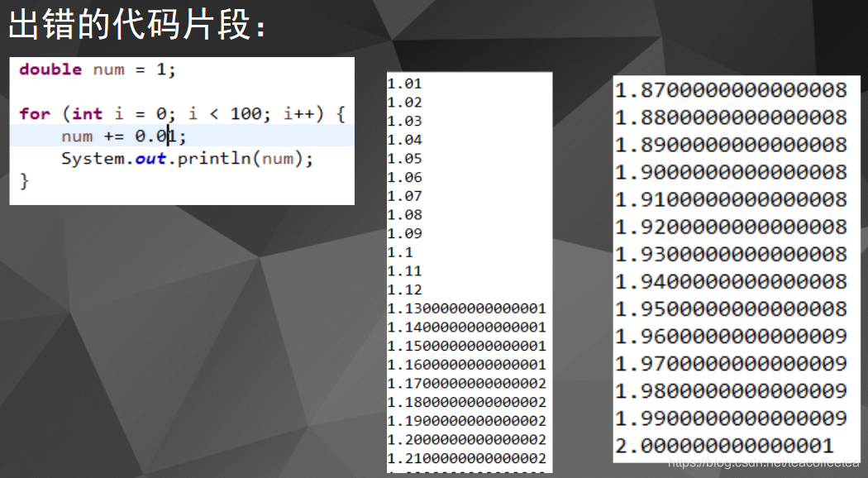Click the for loop declaration line
Screen dimensions: 868x478
point(182,113)
